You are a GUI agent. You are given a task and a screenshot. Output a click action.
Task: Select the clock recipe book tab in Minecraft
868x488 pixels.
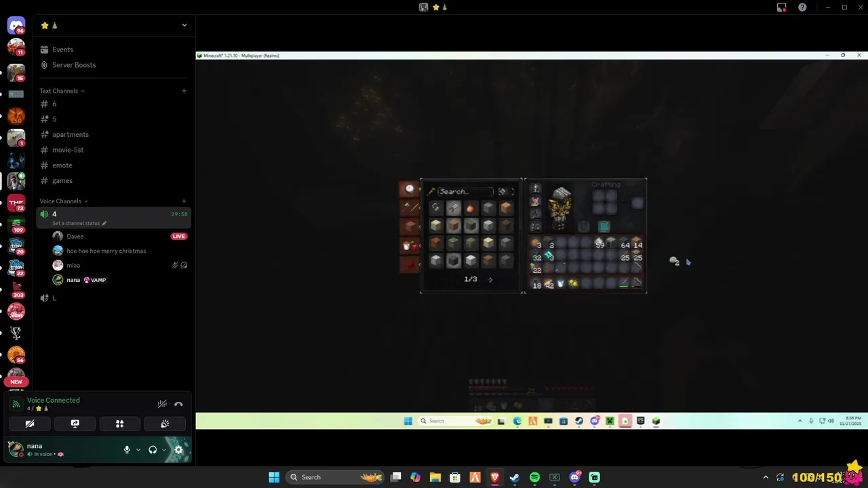click(x=410, y=189)
